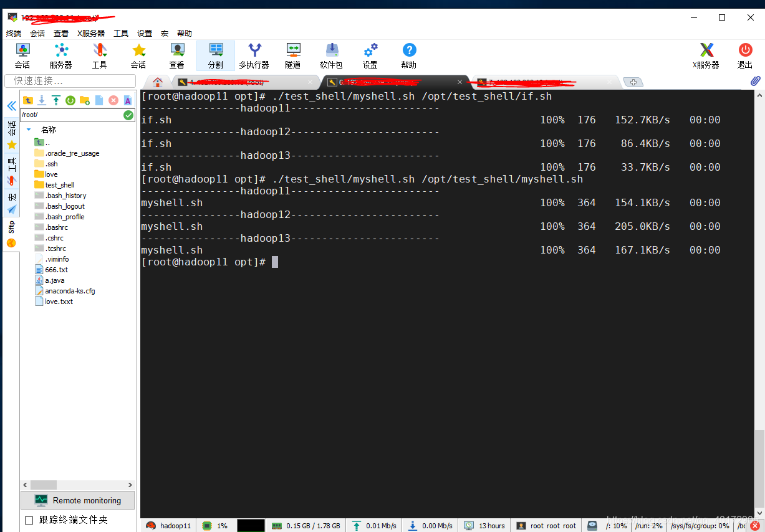Collapse the sidebar with double-chevron arrow
Viewport: 765px width, 532px height.
[11, 106]
